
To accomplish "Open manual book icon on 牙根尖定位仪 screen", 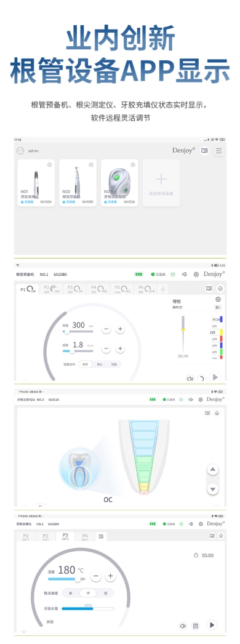I will (x=207, y=413).
